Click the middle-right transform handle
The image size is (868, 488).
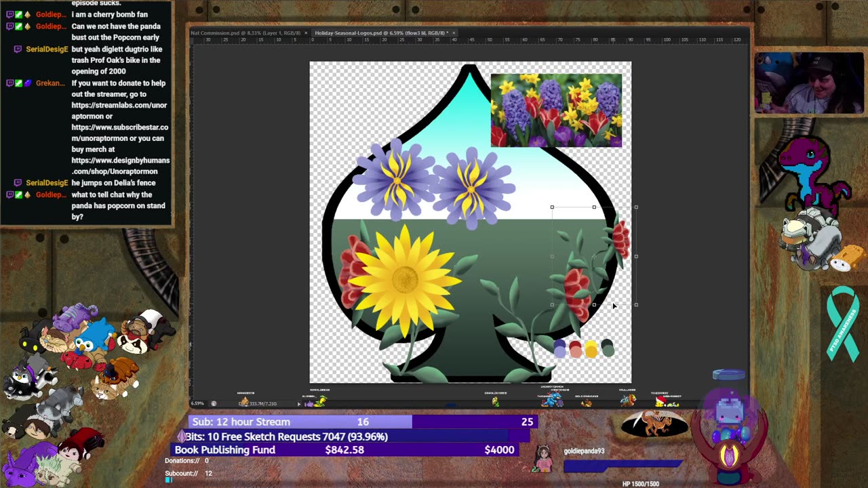point(636,256)
